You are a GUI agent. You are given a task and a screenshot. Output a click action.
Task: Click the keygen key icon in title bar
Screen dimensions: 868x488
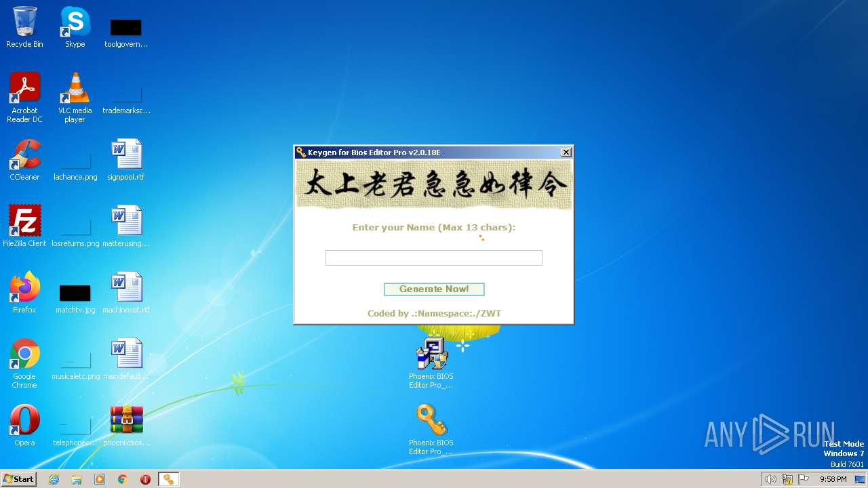(301, 152)
